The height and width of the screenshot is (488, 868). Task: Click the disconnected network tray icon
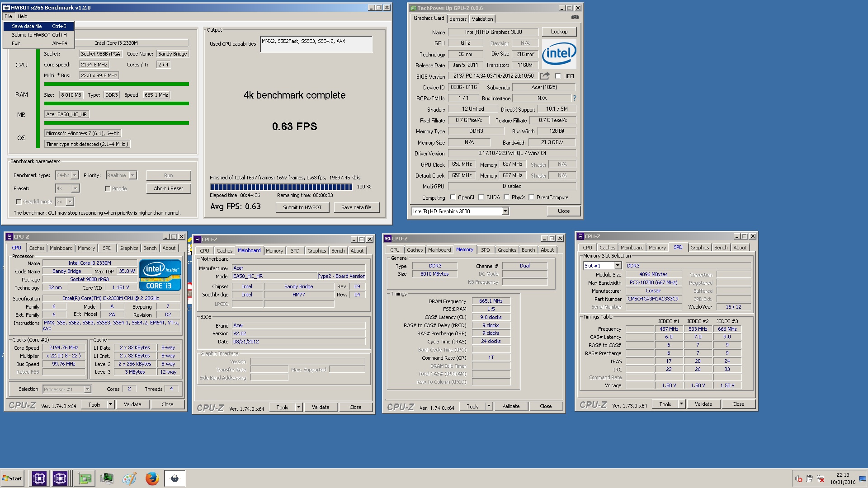[x=821, y=479]
